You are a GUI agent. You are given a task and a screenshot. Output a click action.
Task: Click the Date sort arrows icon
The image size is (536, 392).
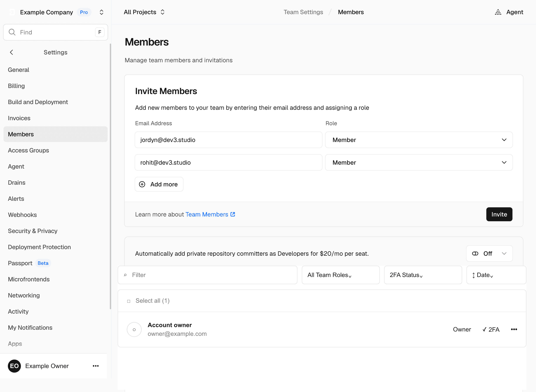point(473,275)
